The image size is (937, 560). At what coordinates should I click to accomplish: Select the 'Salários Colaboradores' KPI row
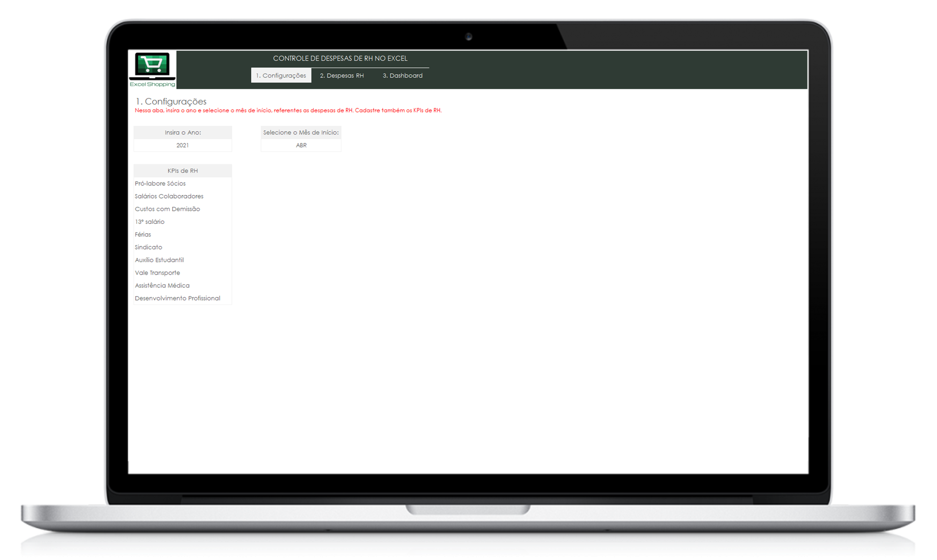click(x=183, y=196)
